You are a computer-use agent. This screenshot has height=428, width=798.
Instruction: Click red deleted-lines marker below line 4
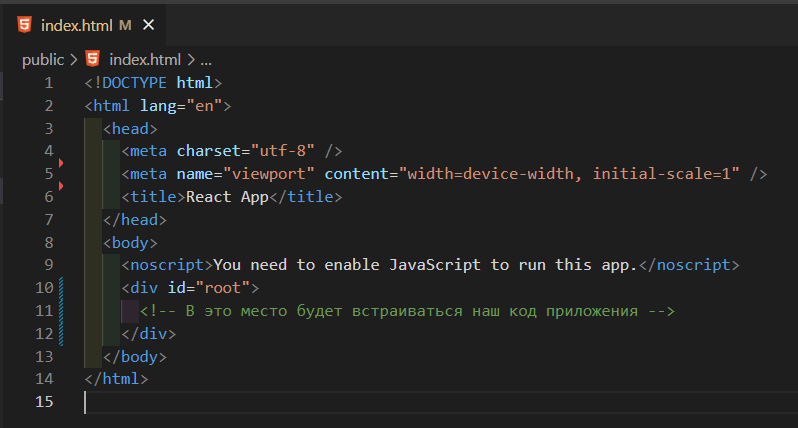61,163
